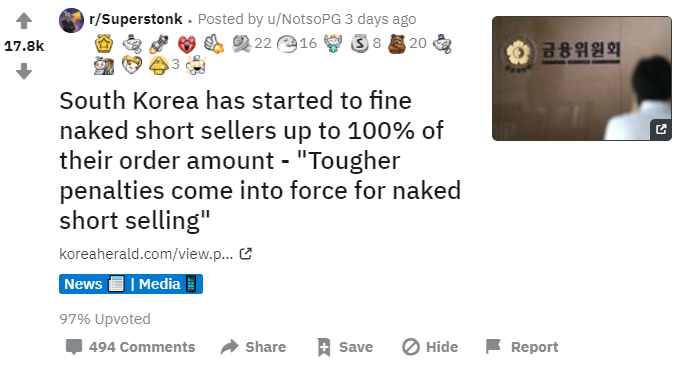Upvote the South Korea post

pyautogui.click(x=24, y=21)
